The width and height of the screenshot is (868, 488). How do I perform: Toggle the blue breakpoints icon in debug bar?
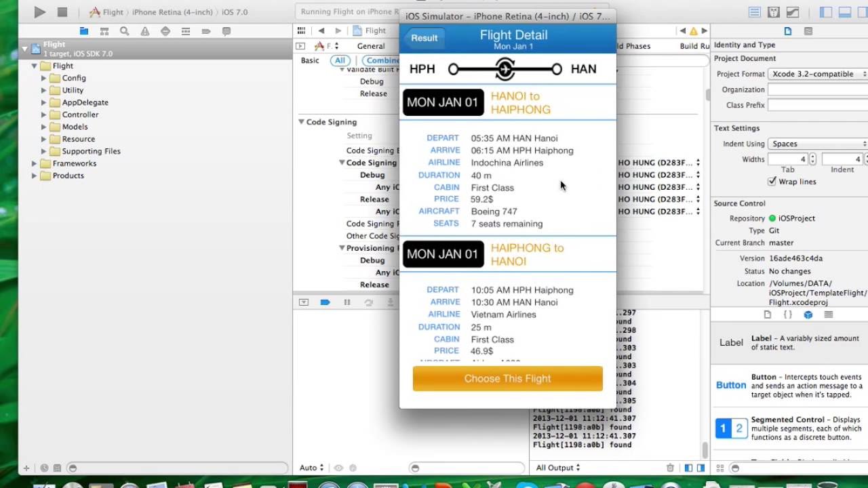tap(325, 302)
